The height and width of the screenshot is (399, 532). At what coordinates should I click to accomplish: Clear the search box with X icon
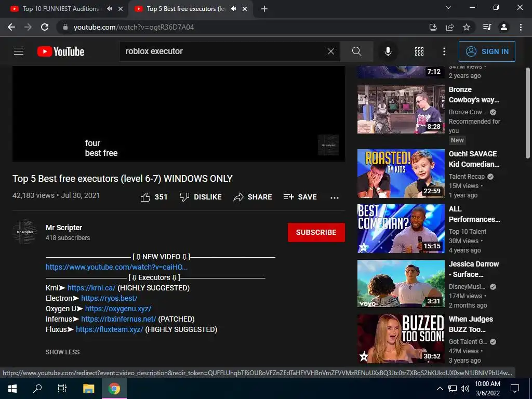pos(331,51)
